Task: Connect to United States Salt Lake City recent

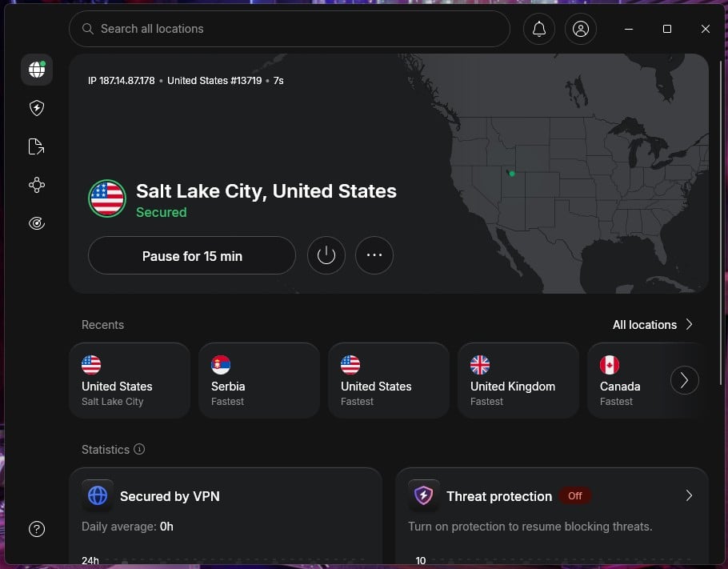Action: [130, 380]
